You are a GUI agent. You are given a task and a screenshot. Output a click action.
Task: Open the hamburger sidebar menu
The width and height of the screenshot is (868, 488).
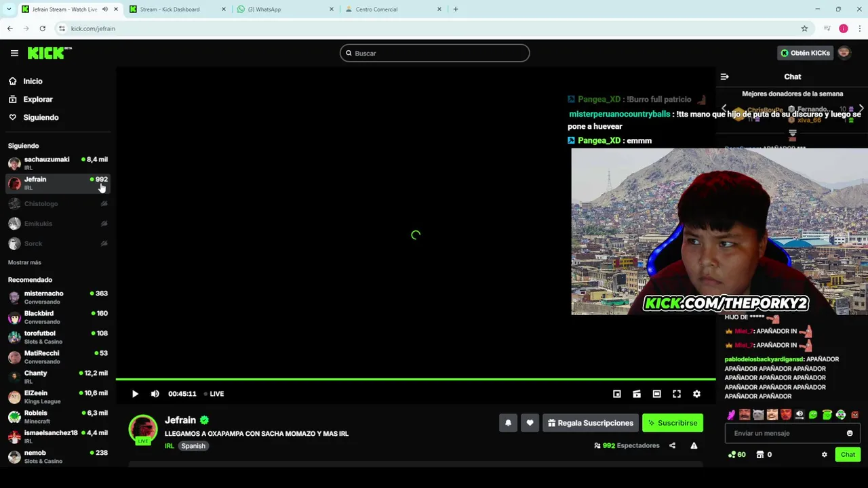point(14,53)
